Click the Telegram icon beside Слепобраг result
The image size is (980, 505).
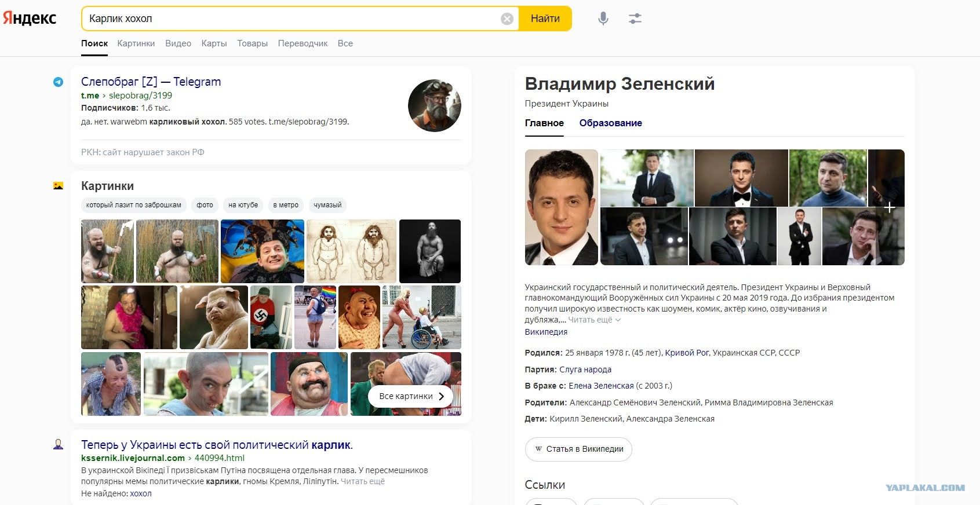[59, 82]
